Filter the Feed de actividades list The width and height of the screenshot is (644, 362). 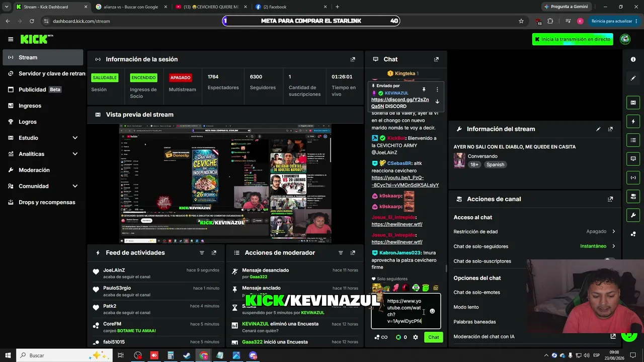202,253
